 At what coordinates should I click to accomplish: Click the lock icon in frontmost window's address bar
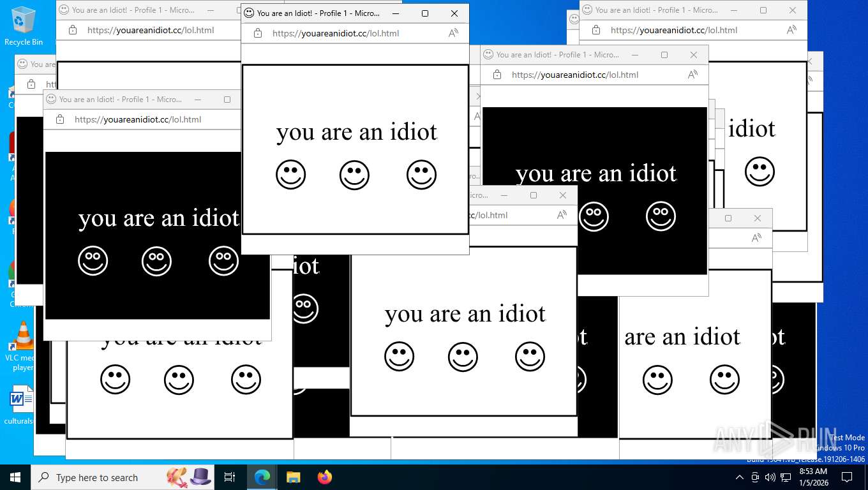click(258, 33)
